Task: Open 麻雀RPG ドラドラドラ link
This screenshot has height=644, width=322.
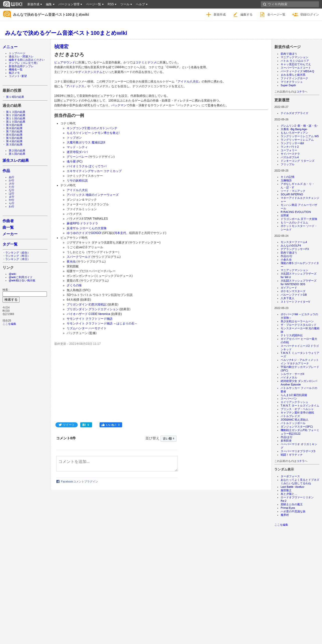Action: point(82,223)
